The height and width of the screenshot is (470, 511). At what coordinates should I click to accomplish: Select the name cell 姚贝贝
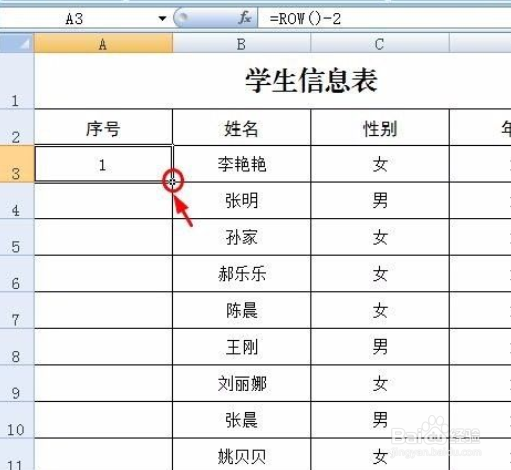(x=242, y=455)
